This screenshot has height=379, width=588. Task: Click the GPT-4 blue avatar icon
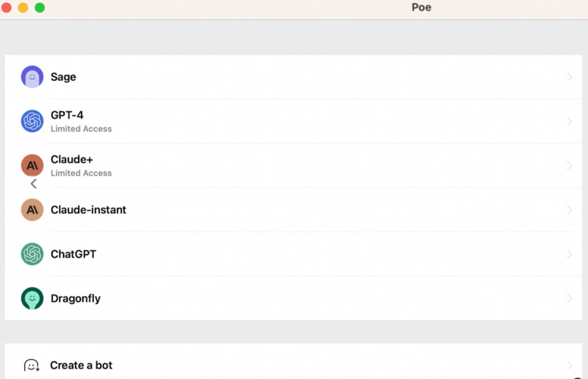32,121
